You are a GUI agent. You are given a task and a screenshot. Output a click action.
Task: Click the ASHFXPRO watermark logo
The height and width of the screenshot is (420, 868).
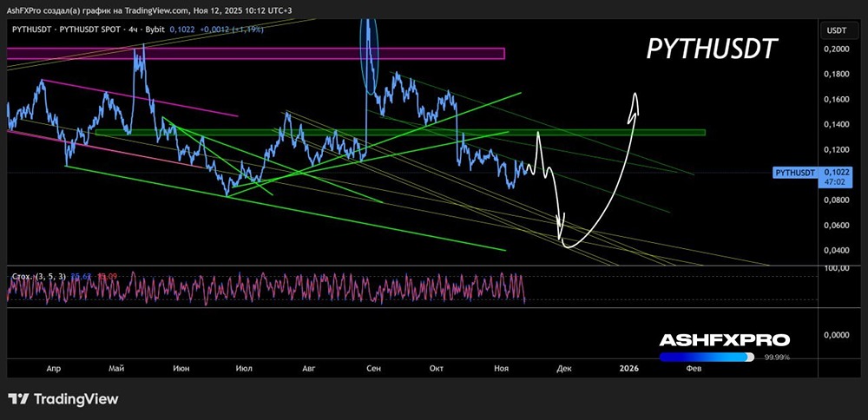click(724, 340)
